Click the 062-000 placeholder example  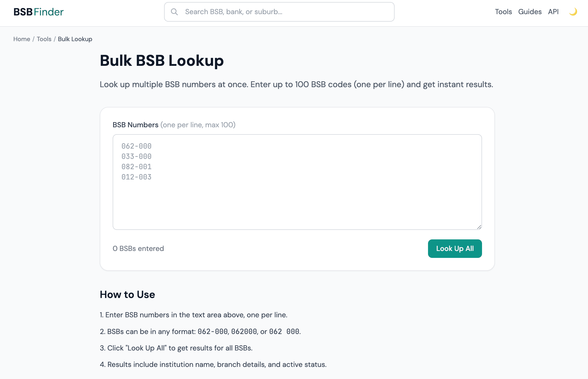click(136, 146)
